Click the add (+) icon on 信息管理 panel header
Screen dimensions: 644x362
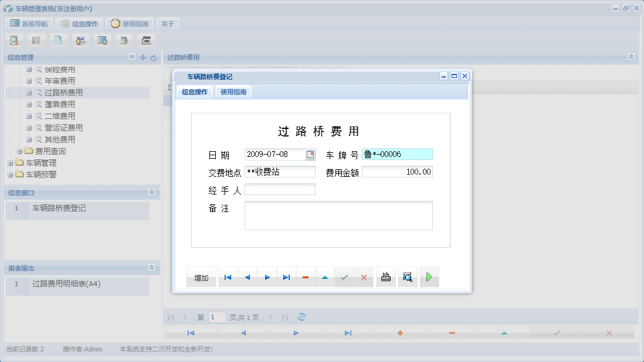pyautogui.click(x=142, y=57)
